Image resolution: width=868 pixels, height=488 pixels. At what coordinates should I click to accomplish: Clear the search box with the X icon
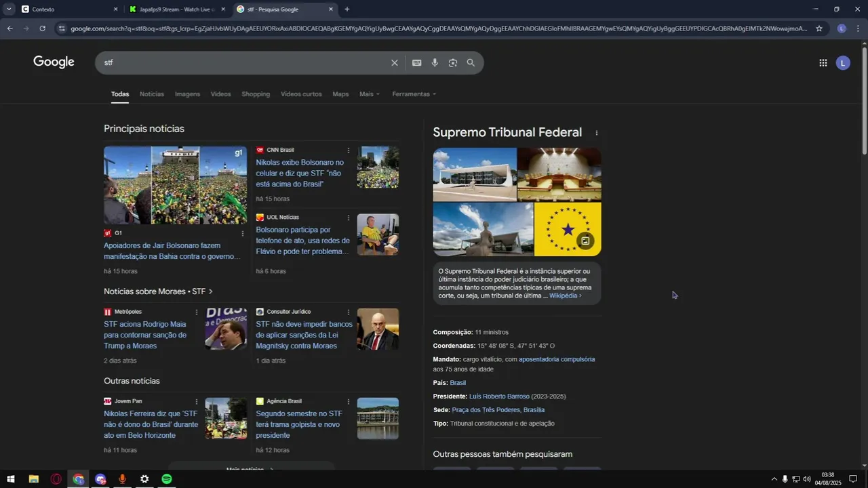point(395,63)
